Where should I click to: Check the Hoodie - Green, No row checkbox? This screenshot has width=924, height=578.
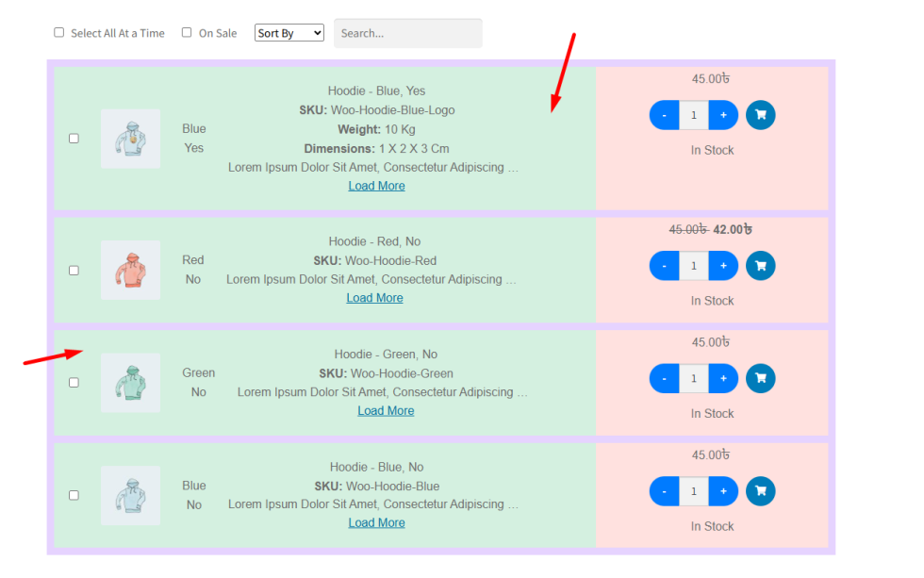coord(74,383)
